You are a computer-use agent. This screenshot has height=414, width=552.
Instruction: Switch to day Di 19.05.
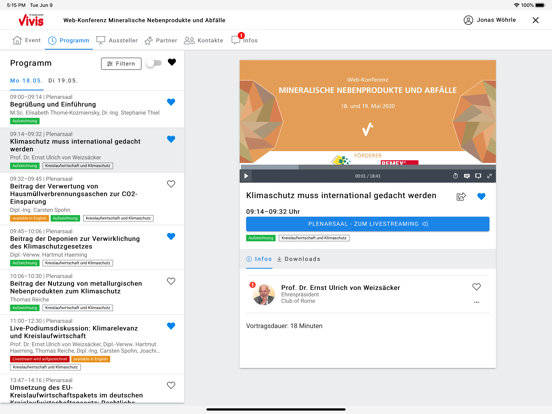[x=63, y=81]
